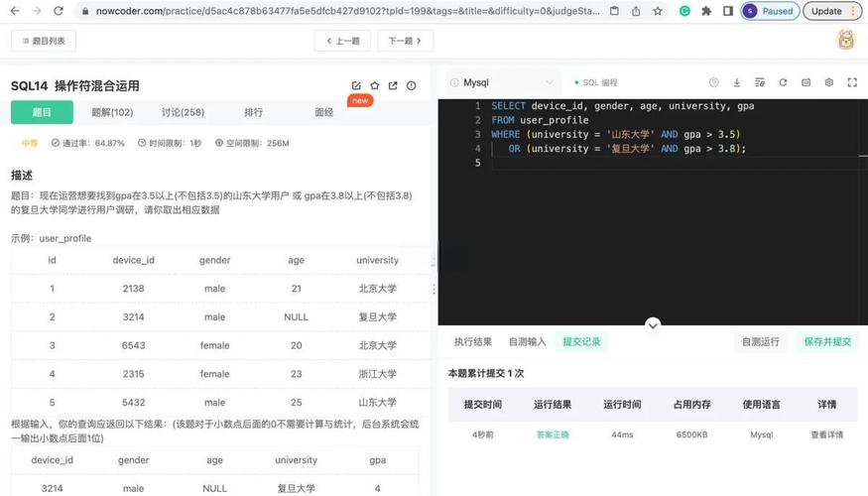Click the 浙江大学 university cell

pyautogui.click(x=378, y=374)
